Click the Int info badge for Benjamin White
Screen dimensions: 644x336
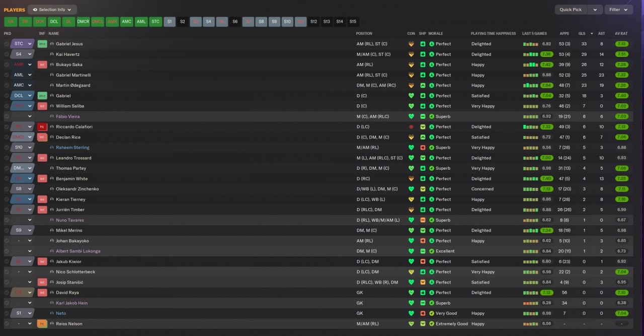(42, 179)
